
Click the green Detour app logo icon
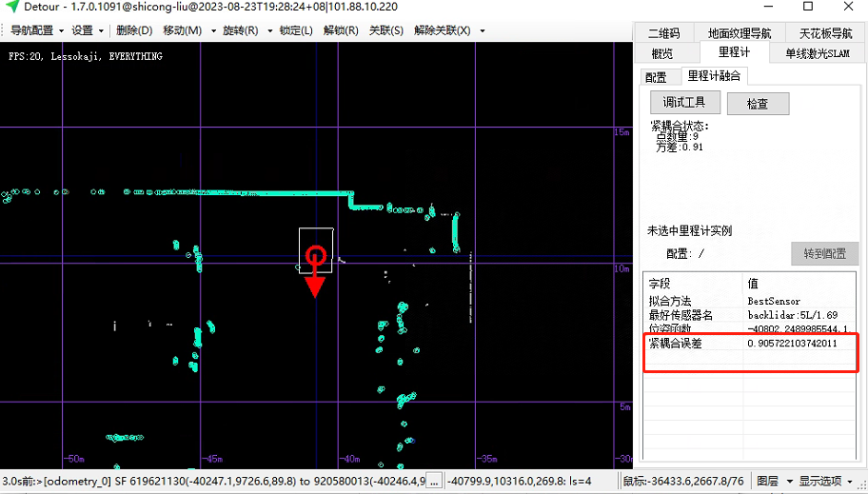click(12, 8)
